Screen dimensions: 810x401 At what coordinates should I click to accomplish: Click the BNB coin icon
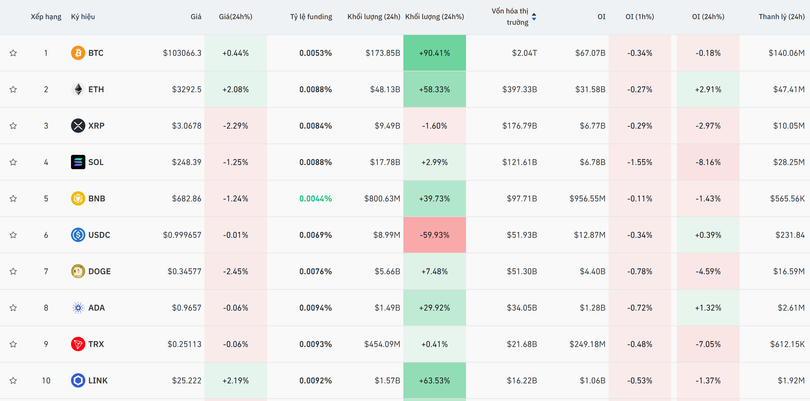point(78,198)
